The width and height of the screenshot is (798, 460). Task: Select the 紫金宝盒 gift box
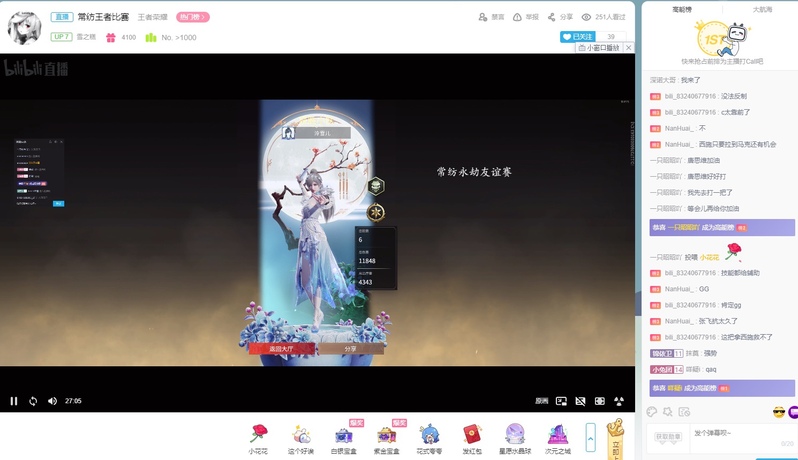(x=387, y=439)
